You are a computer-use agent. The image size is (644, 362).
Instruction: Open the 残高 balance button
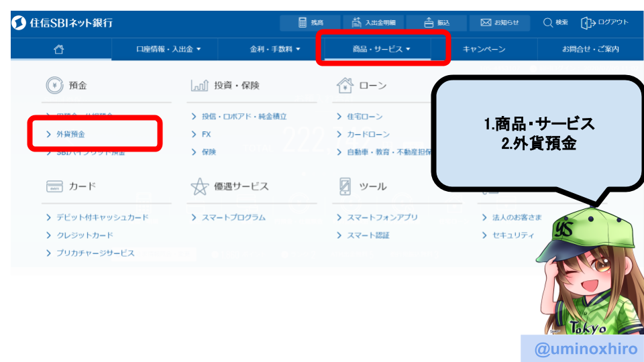click(x=310, y=23)
